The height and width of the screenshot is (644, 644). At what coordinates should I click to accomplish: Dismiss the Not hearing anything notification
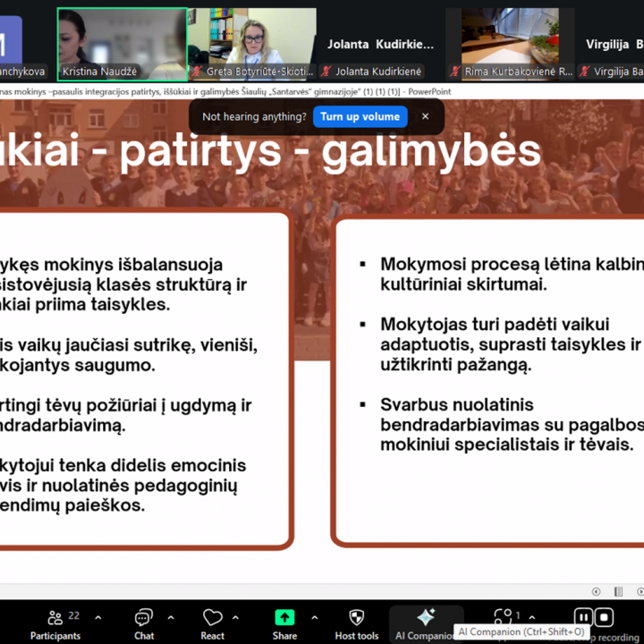425,116
